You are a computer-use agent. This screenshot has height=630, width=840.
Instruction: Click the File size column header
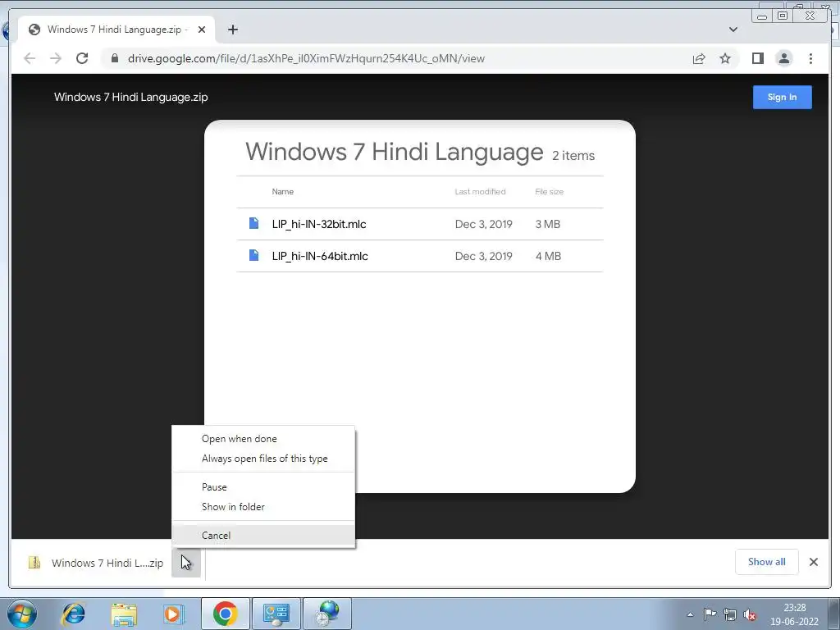tap(549, 192)
